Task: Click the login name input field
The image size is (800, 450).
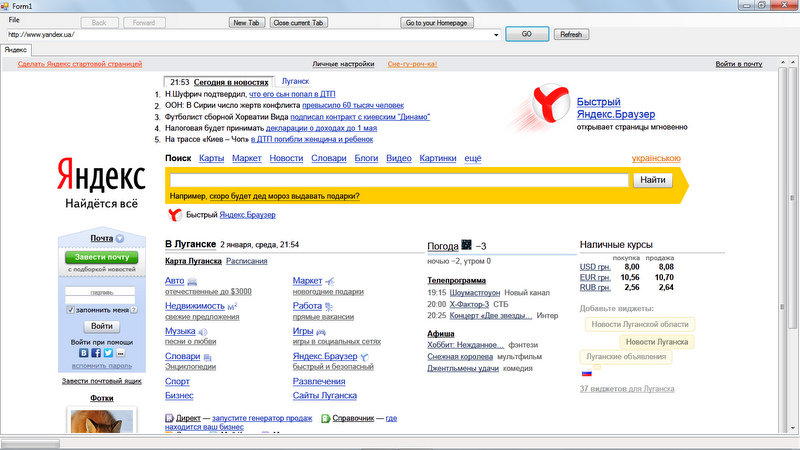Action: (100, 292)
